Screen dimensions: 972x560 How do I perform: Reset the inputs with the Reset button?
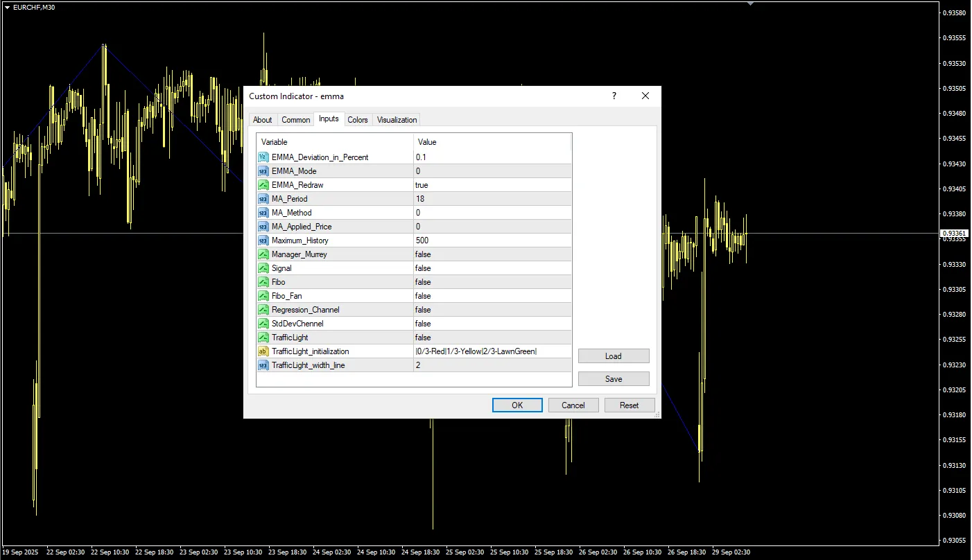(629, 405)
